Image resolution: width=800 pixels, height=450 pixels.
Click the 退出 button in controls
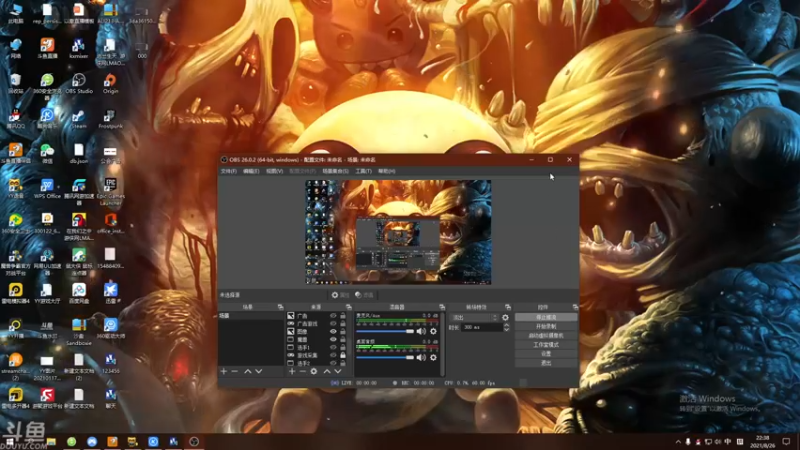(x=546, y=363)
